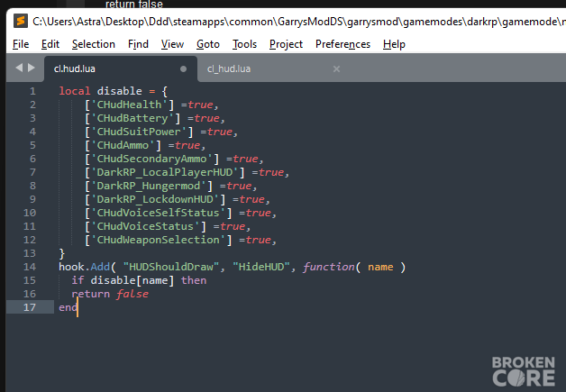
Task: Place cursor in 'CHudBattery' string
Action: (x=132, y=118)
